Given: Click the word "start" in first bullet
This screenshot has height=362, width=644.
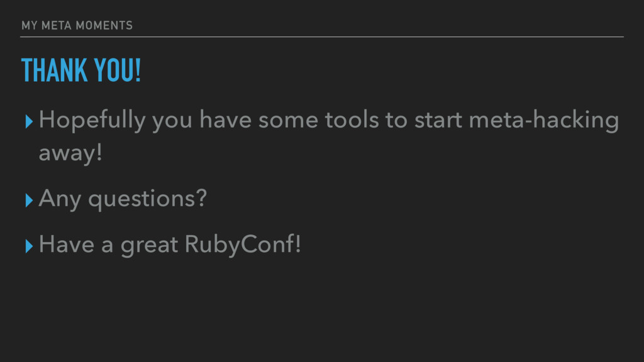Looking at the screenshot, I should click(438, 120).
